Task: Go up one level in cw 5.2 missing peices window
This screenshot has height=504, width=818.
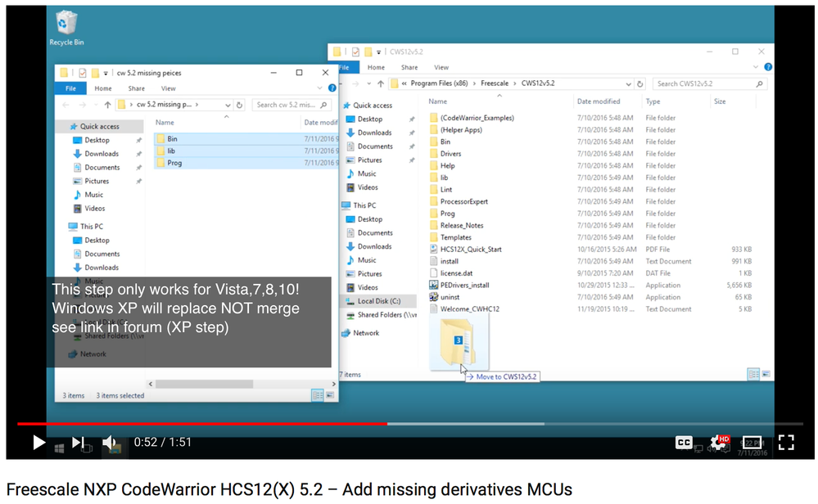Action: point(107,105)
